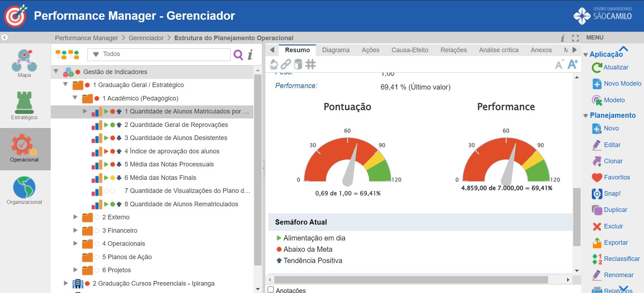Increase font size with A+ icon

[x=572, y=64]
